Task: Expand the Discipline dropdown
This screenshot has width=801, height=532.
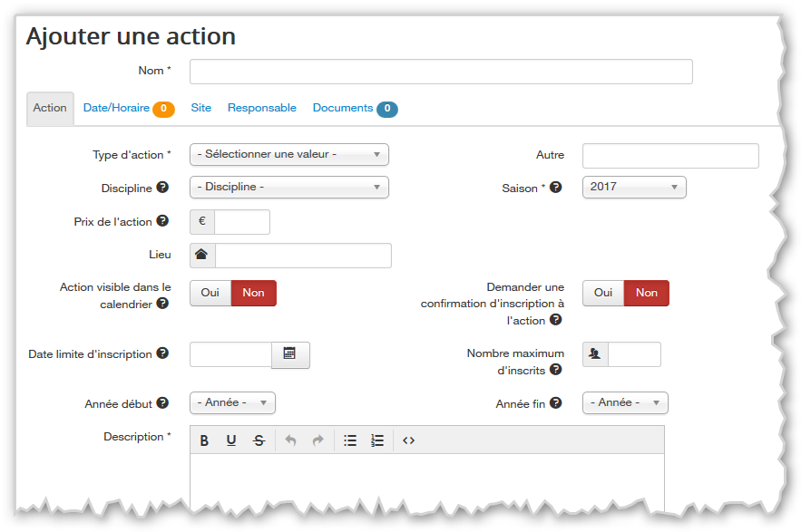Action: 288,188
